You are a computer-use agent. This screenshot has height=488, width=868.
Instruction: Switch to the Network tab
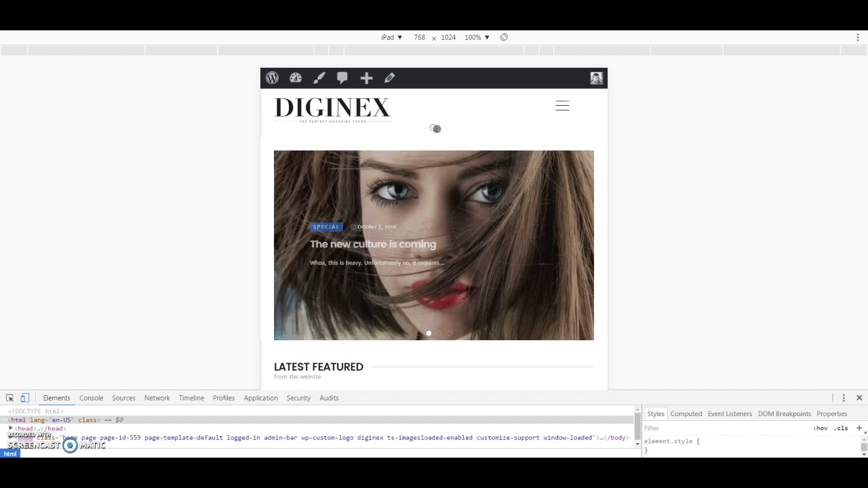[157, 398]
